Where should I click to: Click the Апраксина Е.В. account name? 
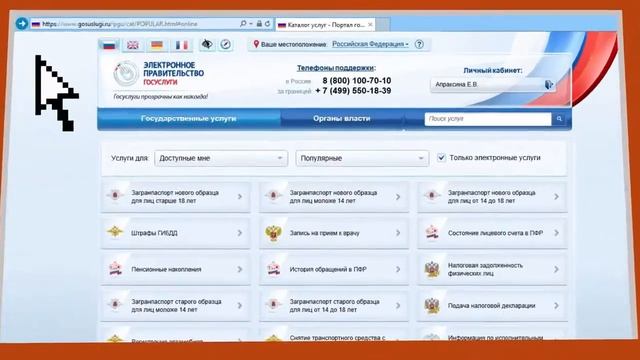[456, 84]
